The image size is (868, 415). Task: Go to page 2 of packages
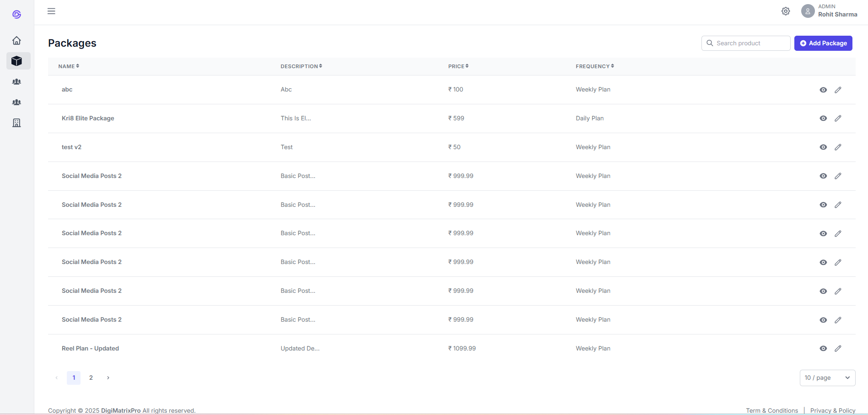91,378
